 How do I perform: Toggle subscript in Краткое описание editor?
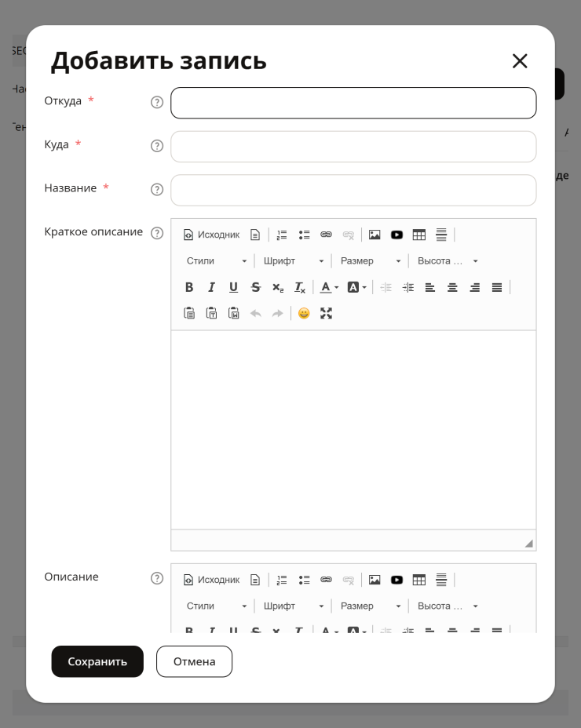(278, 287)
